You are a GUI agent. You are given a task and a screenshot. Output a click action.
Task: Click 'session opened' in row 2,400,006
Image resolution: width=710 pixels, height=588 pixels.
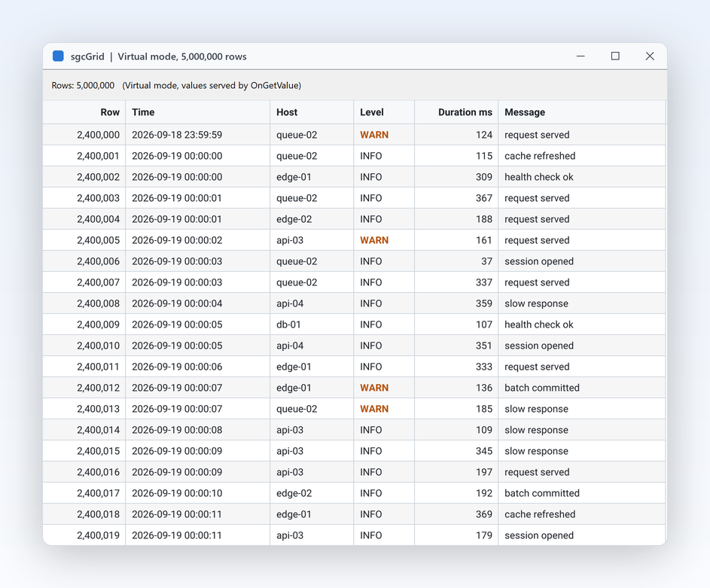pyautogui.click(x=539, y=261)
